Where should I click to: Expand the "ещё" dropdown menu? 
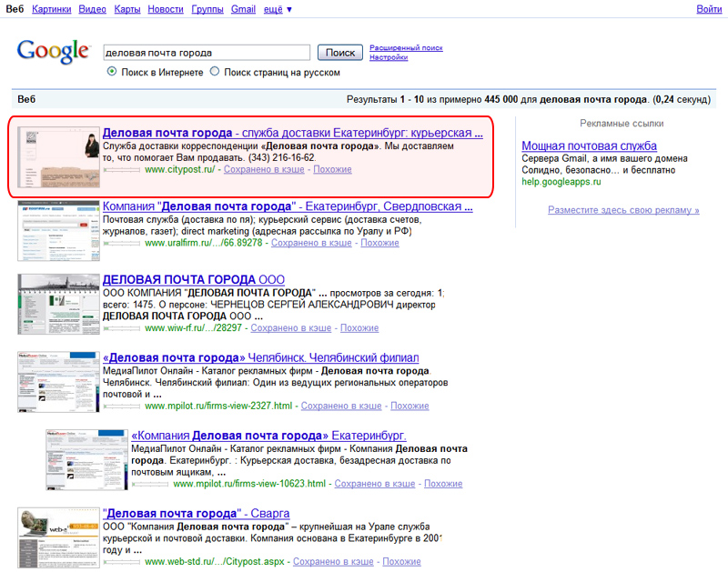point(277,9)
